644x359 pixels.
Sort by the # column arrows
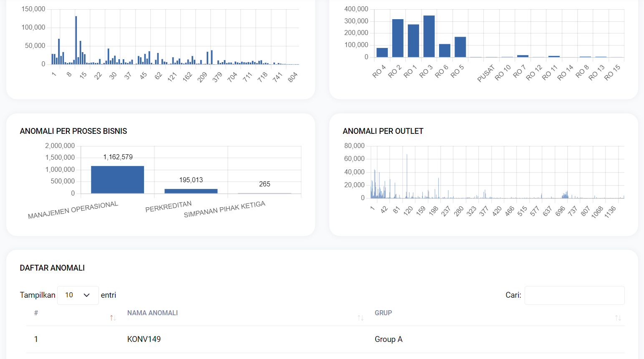point(113,318)
